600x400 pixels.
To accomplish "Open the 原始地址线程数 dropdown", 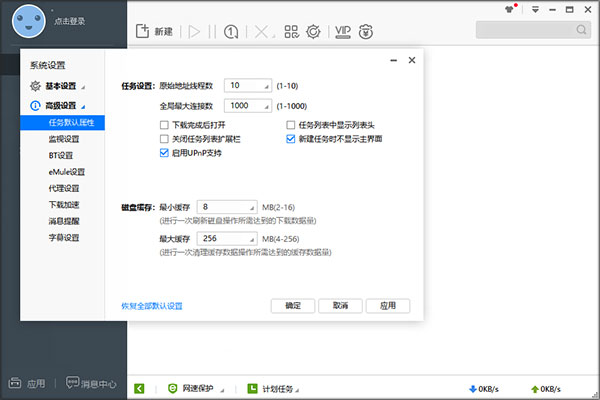I will pyautogui.click(x=248, y=85).
